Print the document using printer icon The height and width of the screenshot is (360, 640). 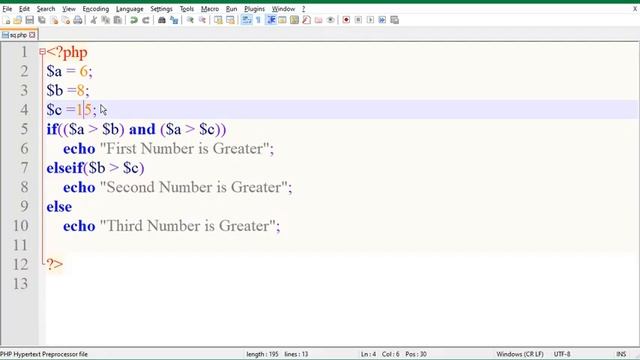tap(78, 20)
